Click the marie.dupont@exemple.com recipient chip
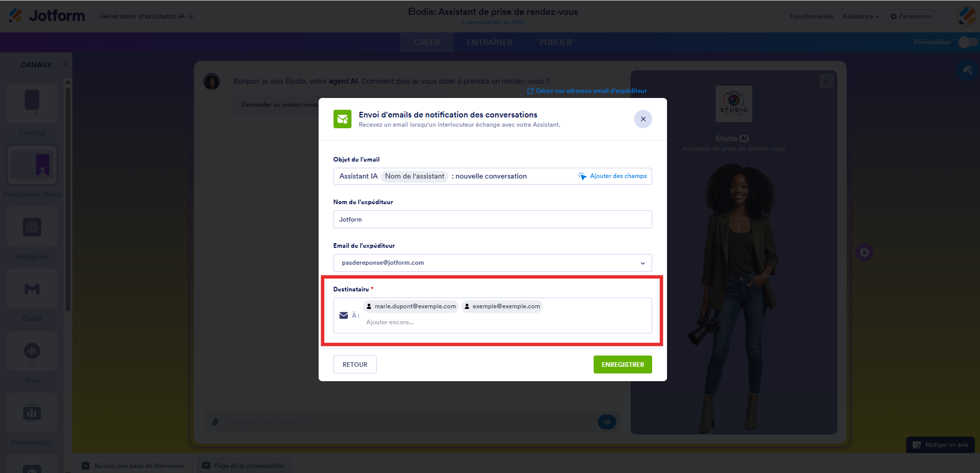Viewport: 980px width, 473px height. coord(410,306)
